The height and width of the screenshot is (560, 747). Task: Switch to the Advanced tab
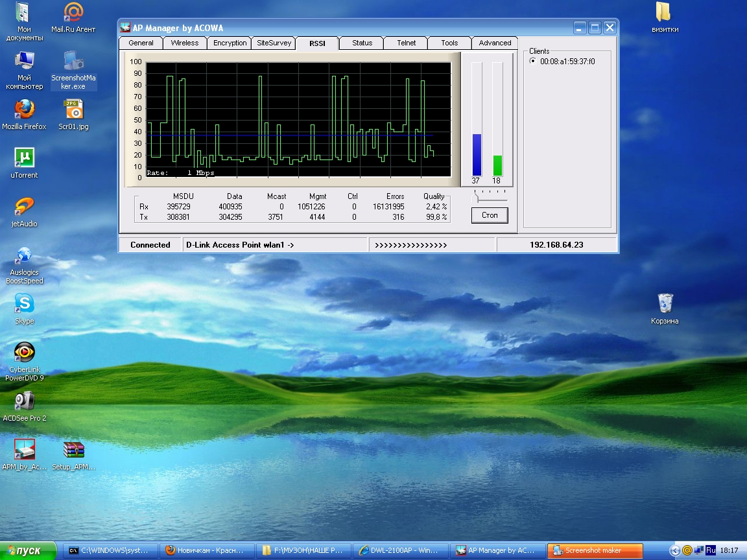click(495, 43)
